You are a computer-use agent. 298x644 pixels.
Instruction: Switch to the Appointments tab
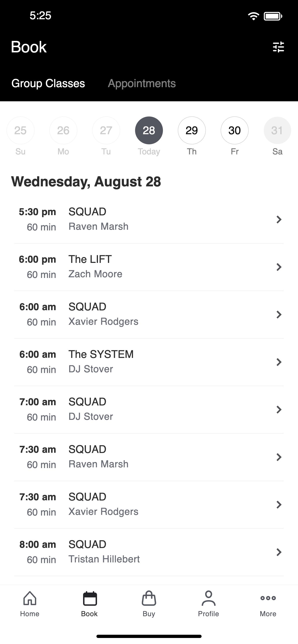142,83
